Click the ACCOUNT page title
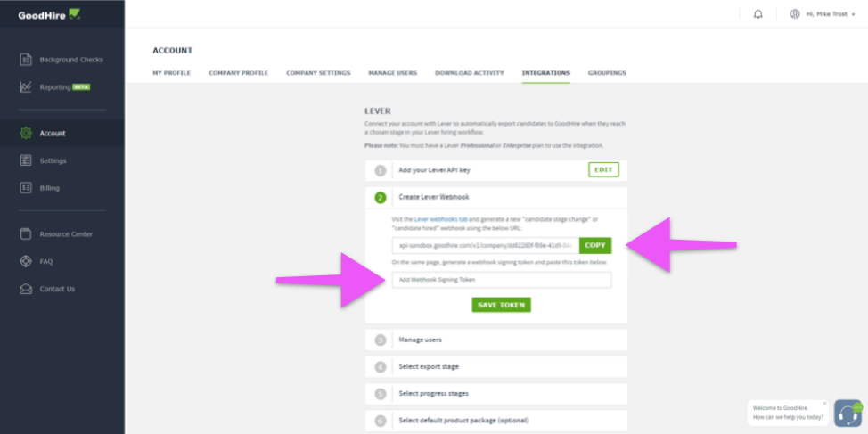The height and width of the screenshot is (434, 868). point(173,51)
